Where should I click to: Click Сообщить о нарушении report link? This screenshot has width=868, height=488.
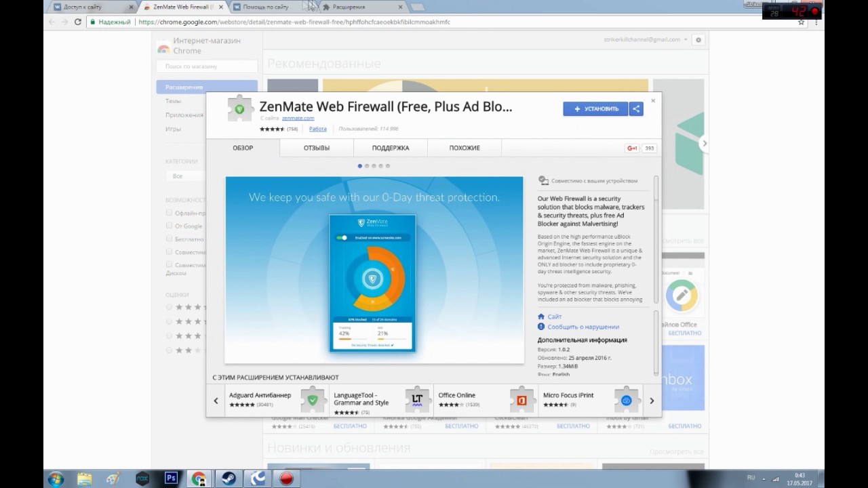click(x=578, y=327)
